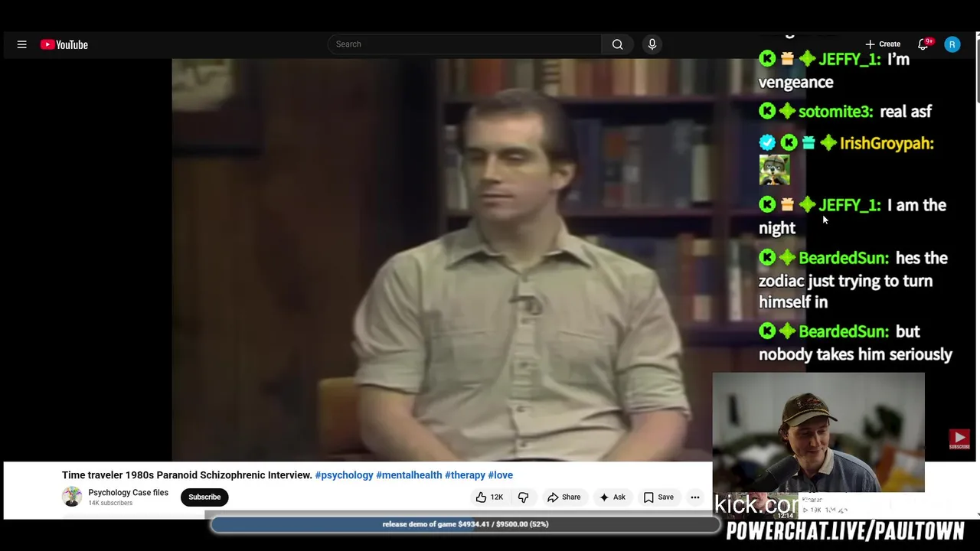Open the notifications bell

click(923, 44)
